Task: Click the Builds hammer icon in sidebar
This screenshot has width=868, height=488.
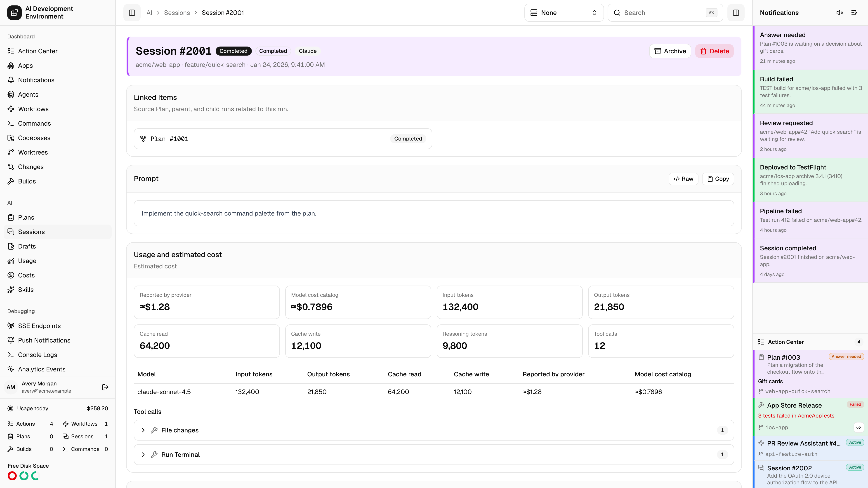Action: (11, 181)
